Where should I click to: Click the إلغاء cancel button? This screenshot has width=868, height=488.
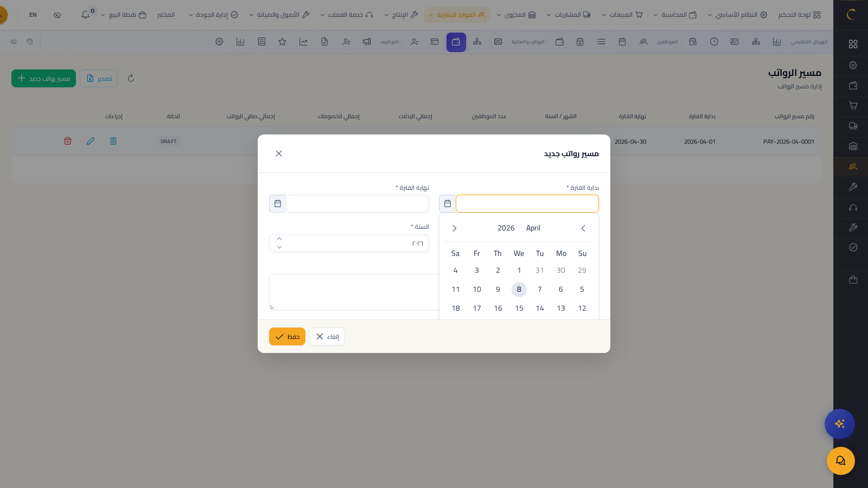[x=327, y=337]
